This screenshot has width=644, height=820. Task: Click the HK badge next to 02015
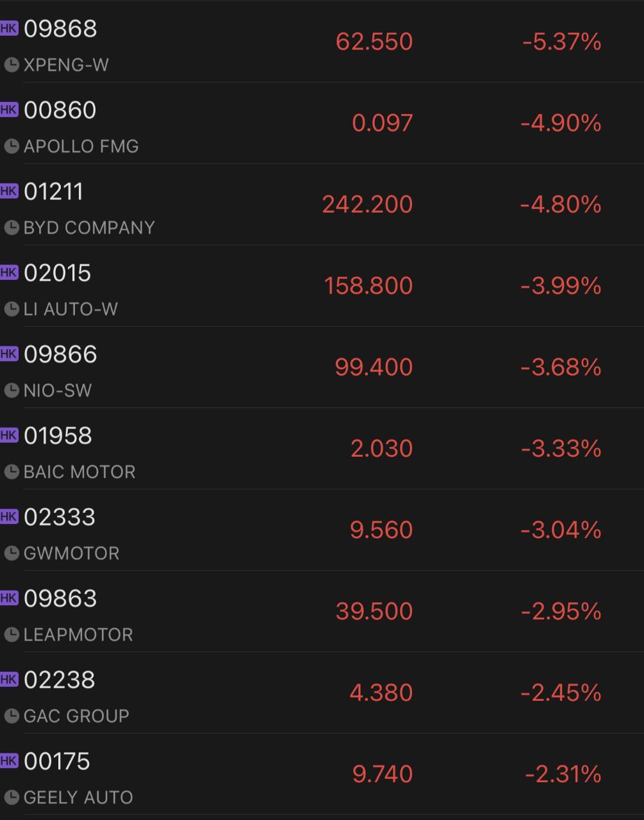click(9, 272)
